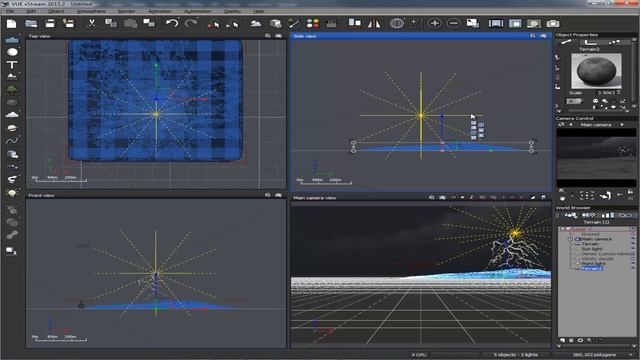Select Dense Cumulo nimbus cloud layer
The width and height of the screenshot is (640, 360).
[x=606, y=254]
